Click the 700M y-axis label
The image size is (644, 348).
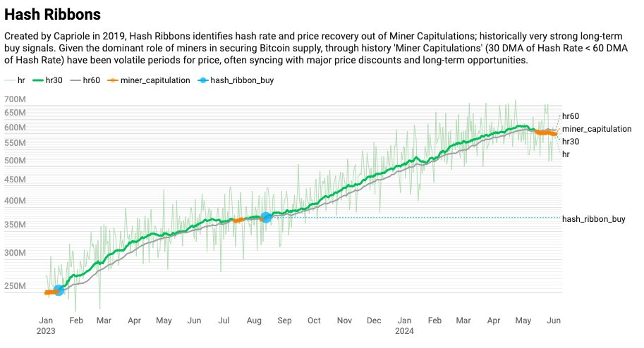[16, 99]
